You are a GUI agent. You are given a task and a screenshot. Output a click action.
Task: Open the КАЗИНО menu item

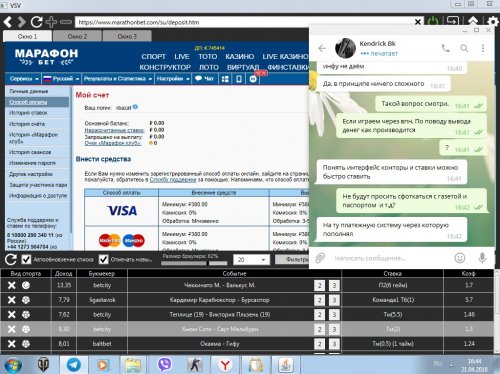pos(240,57)
